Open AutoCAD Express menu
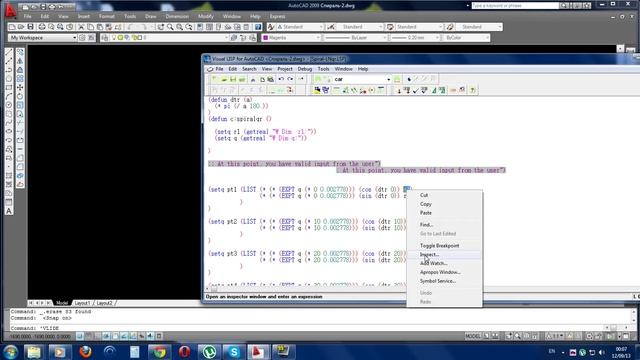The image size is (640, 360). pos(277,16)
